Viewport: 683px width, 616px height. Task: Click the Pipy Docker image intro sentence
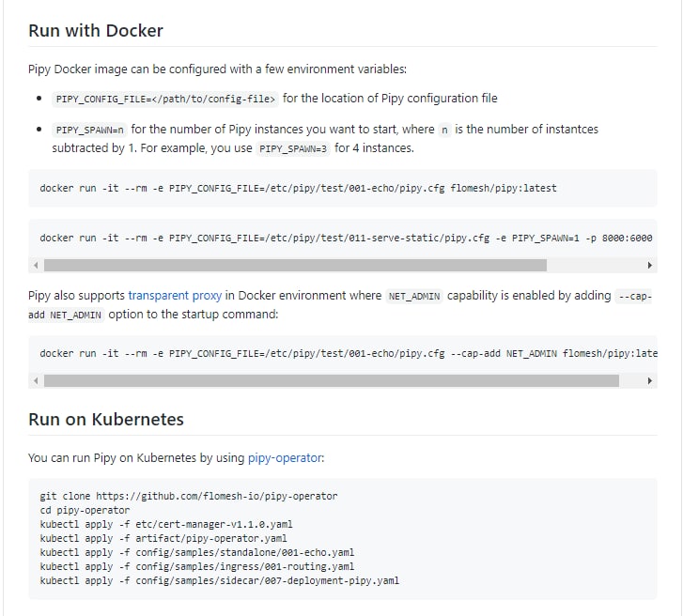click(217, 69)
